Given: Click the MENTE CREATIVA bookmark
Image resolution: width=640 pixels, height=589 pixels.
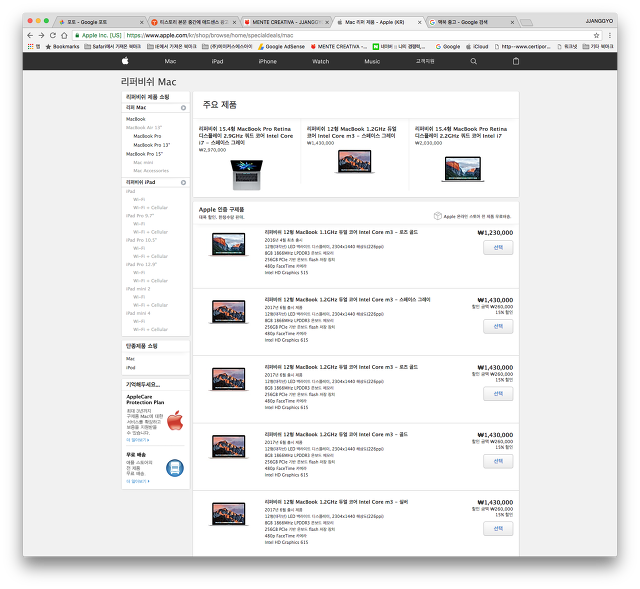Looking at the screenshot, I should pos(339,47).
